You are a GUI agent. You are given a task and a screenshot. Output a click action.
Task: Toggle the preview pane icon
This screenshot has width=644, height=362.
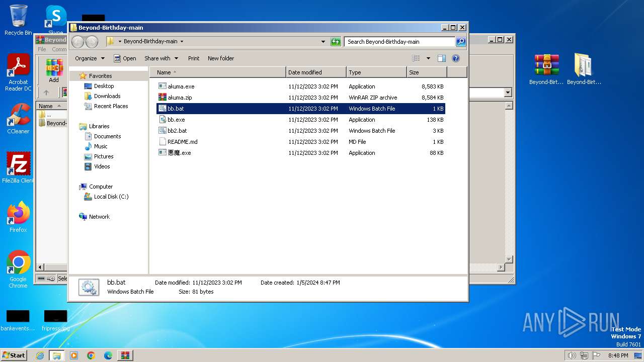click(441, 58)
